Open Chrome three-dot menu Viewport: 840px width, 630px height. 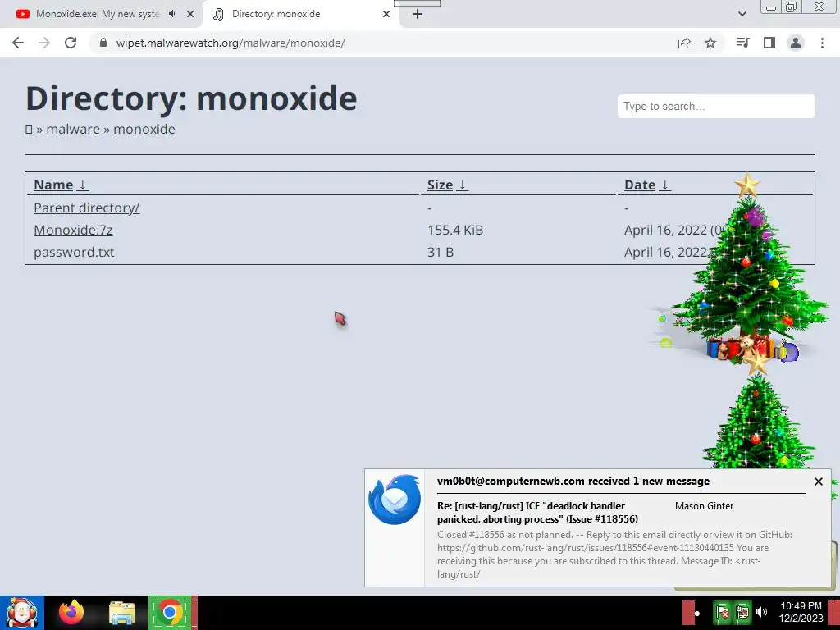click(822, 43)
